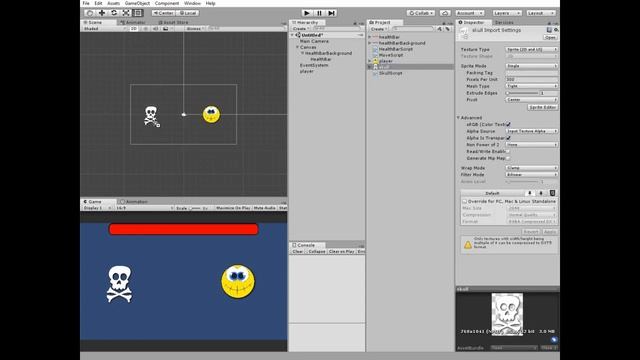Enable Read/Write Enabled checkbox

tap(508, 151)
